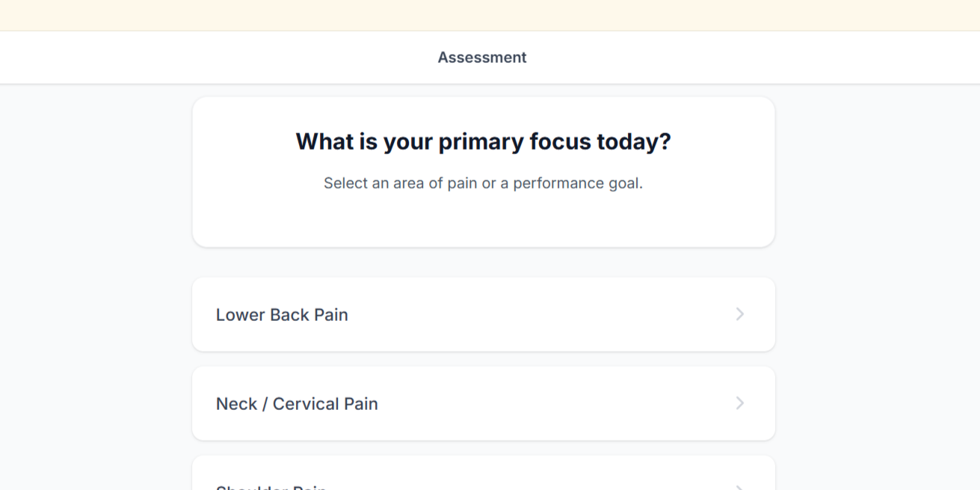Click the 'Select an area of pain' subtitle
980x490 pixels.
click(x=483, y=183)
